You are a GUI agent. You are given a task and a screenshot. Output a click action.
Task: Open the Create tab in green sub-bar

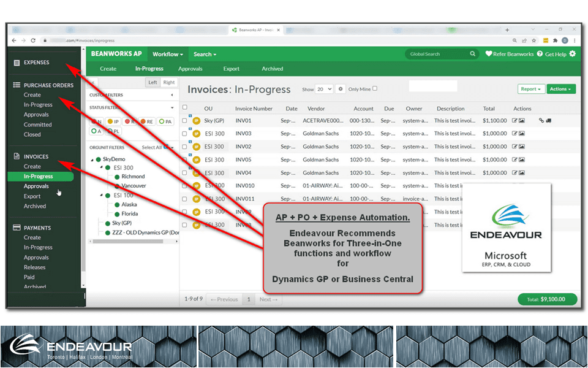[108, 69]
